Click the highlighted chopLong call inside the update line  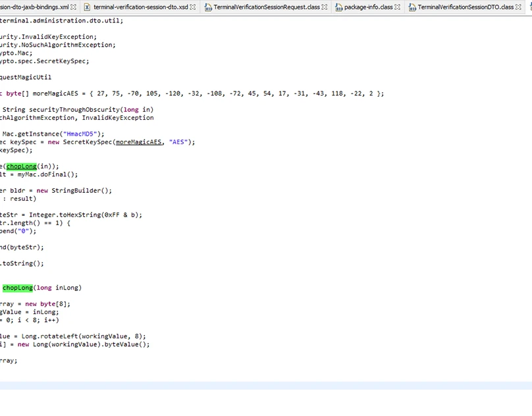click(21, 167)
